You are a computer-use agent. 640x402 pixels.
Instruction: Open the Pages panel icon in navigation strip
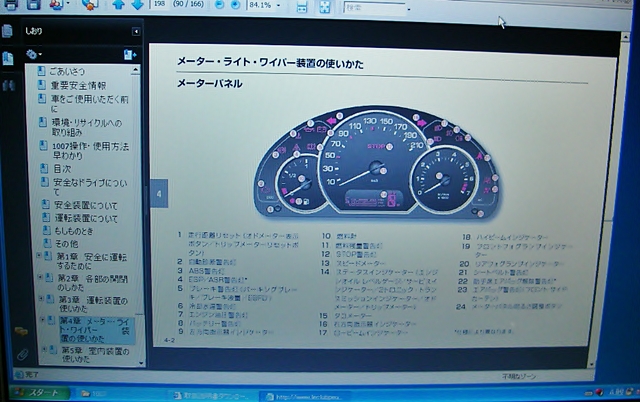pos(7,31)
